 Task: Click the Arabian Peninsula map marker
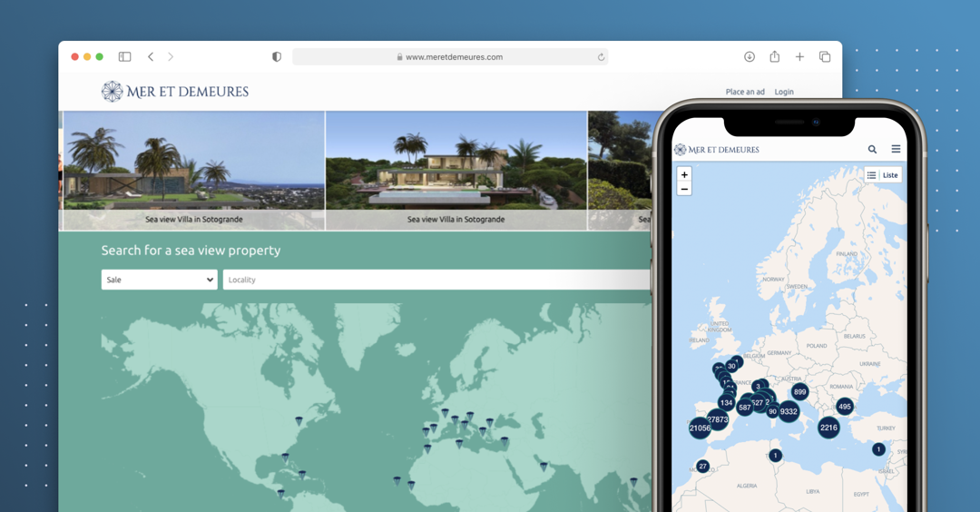point(544,467)
